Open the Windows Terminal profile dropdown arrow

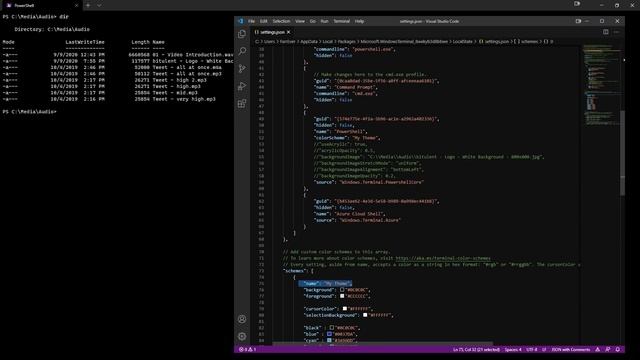99,5
